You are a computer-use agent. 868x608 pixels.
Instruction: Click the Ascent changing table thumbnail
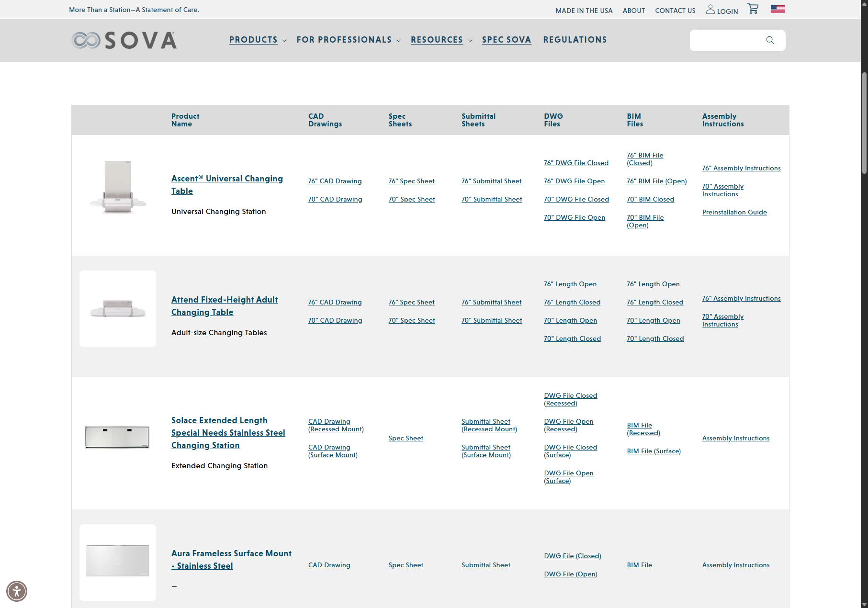coord(118,187)
